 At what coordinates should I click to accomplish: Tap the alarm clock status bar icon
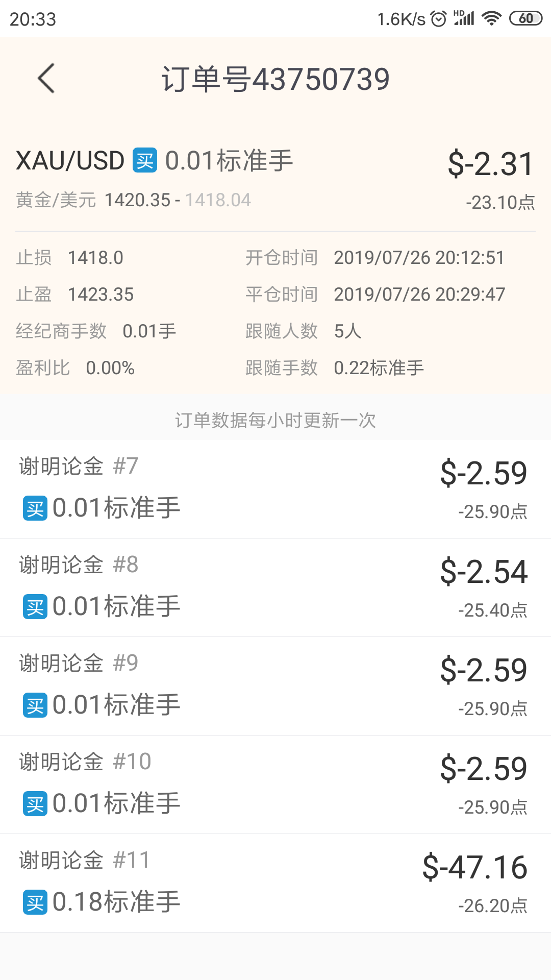[439, 19]
